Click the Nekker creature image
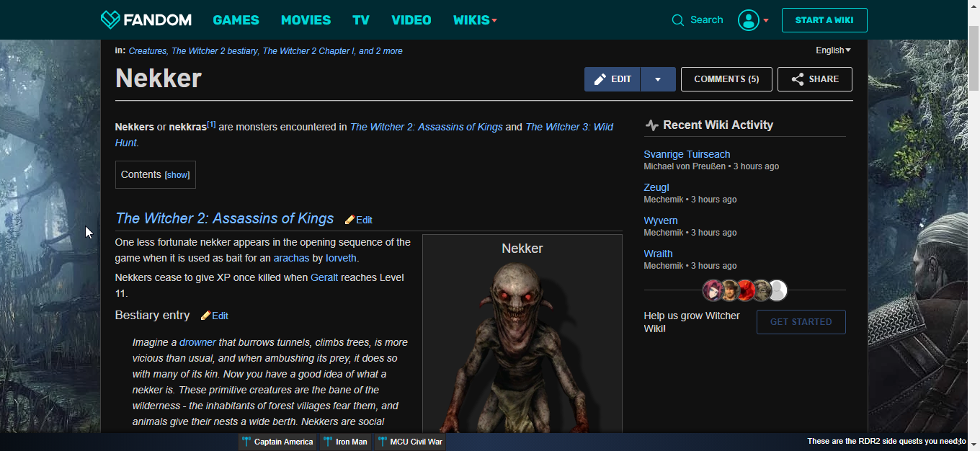 point(522,346)
